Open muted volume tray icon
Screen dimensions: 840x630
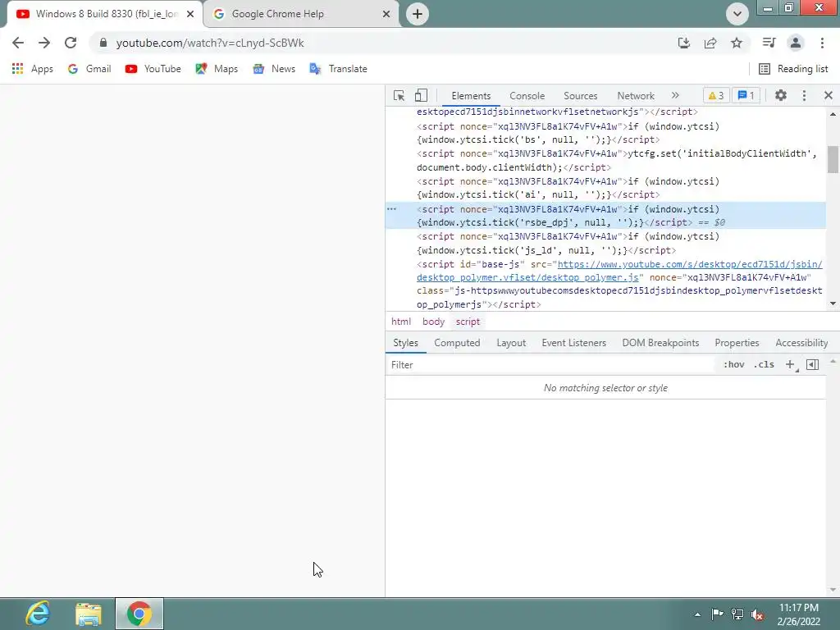[757, 614]
